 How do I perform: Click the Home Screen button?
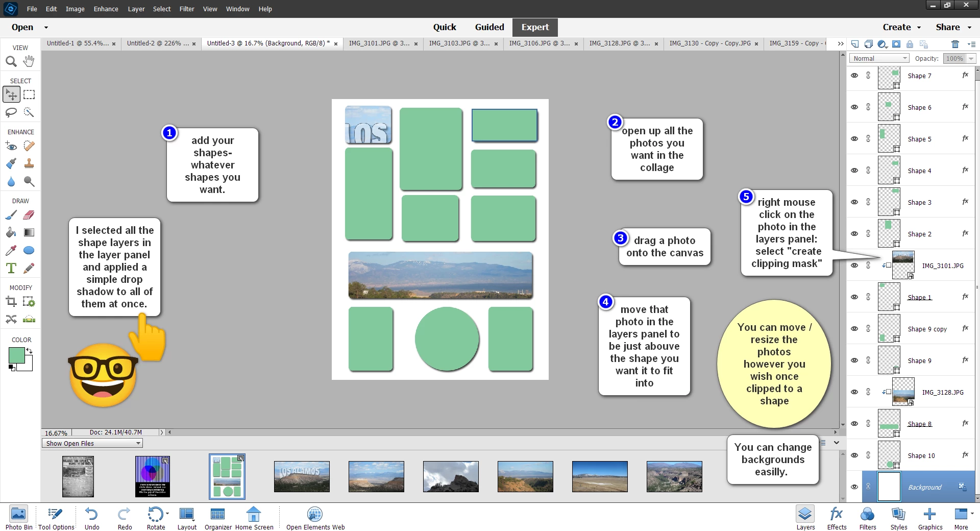tap(254, 518)
